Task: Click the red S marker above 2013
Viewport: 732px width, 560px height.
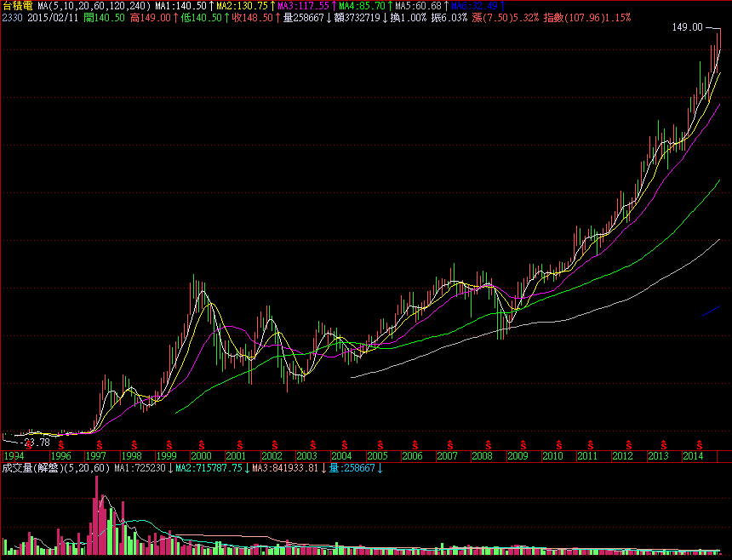Action: (x=664, y=444)
